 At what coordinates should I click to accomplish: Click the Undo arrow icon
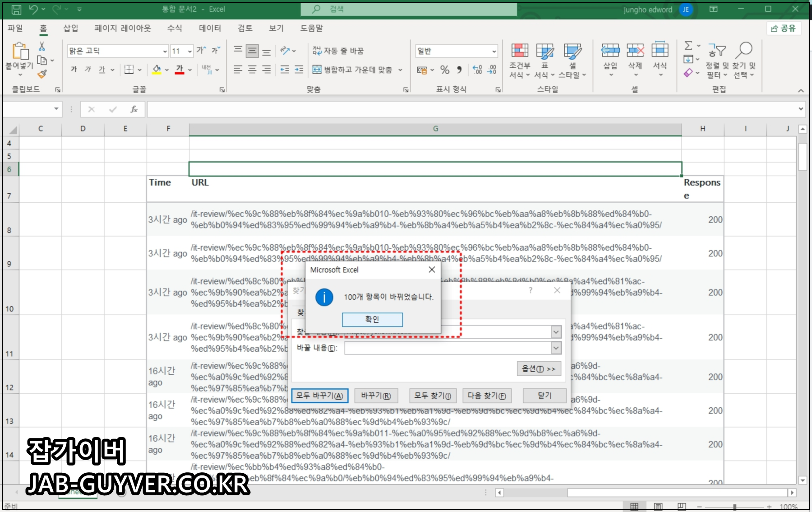(33, 9)
